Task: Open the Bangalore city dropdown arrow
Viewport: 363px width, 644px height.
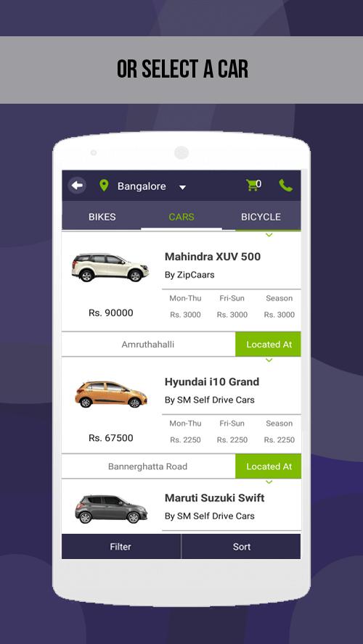Action: (x=182, y=187)
